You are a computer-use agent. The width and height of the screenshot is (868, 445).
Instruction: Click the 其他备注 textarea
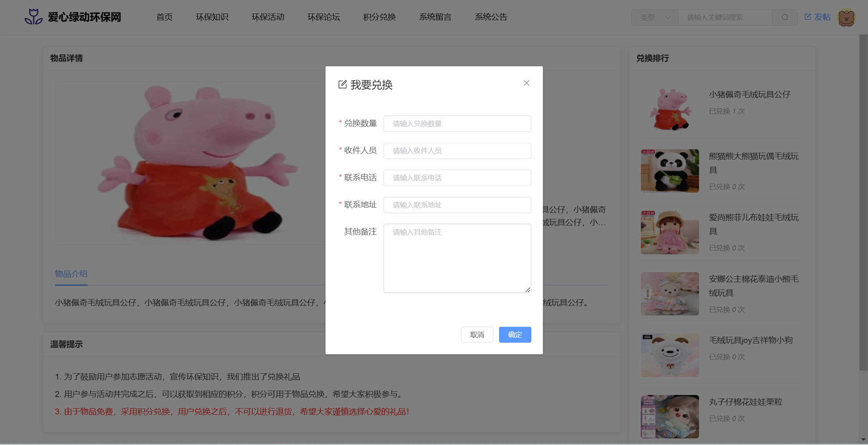pos(457,258)
